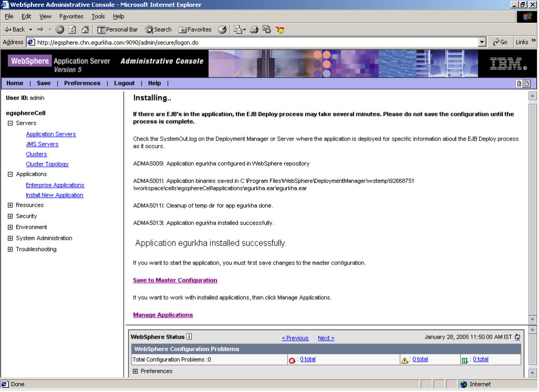
Task: Go to Next status page
Action: pyautogui.click(x=326, y=339)
